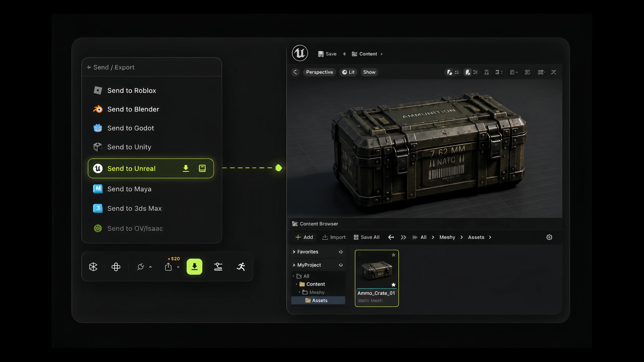This screenshot has width=644, height=362.
Task: Click the Unreal logo in Send to Unreal row
Action: click(x=98, y=168)
